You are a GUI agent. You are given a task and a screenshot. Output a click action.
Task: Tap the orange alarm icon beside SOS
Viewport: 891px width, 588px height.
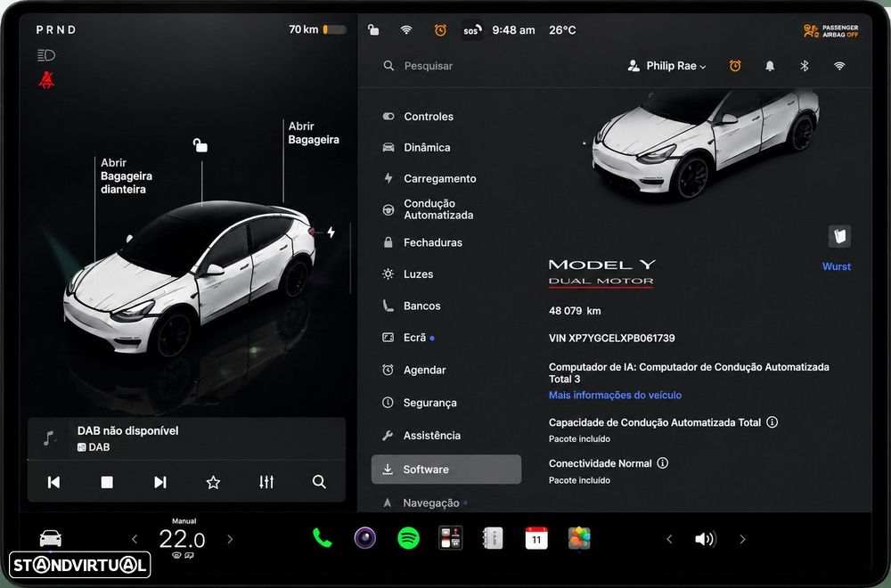pos(440,29)
